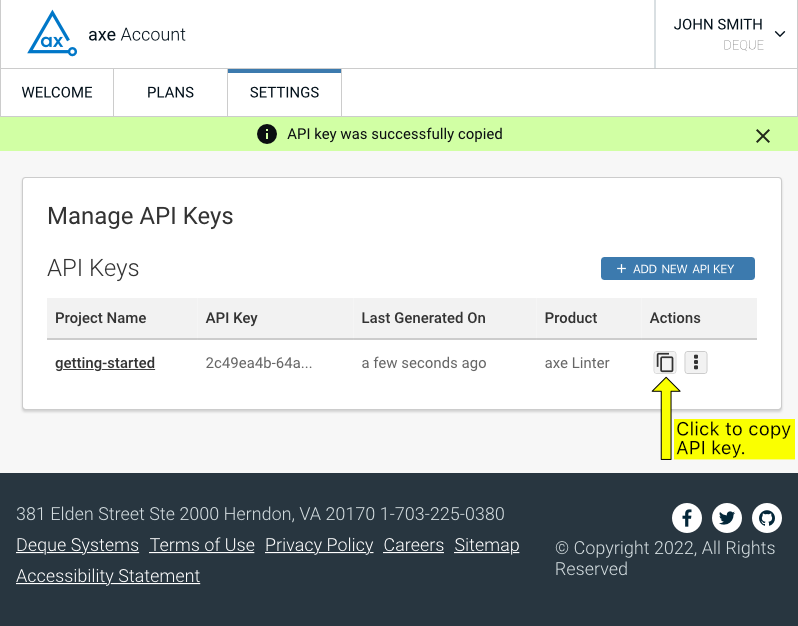Open the Sitemap link

[x=487, y=545]
